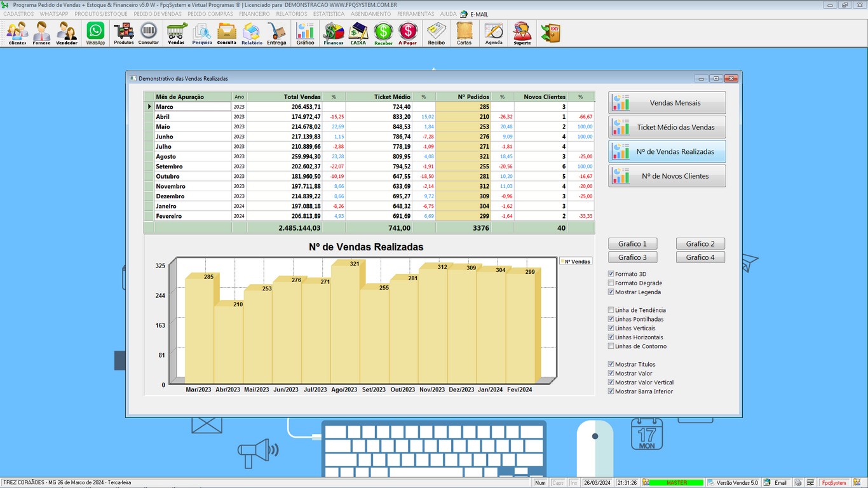Open the Entrega delivery icon
Image resolution: width=868 pixels, height=488 pixels.
click(276, 33)
